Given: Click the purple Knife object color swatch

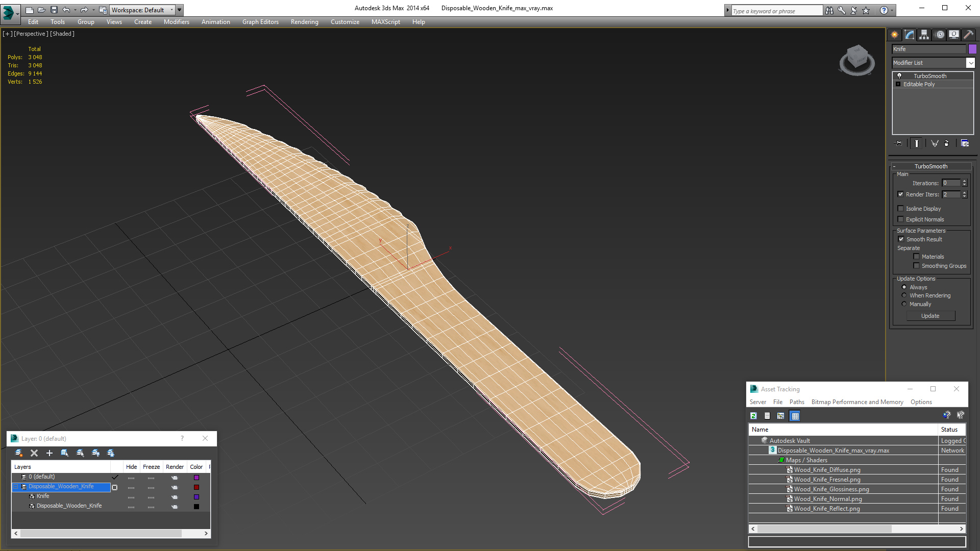Looking at the screenshot, I should (x=972, y=49).
